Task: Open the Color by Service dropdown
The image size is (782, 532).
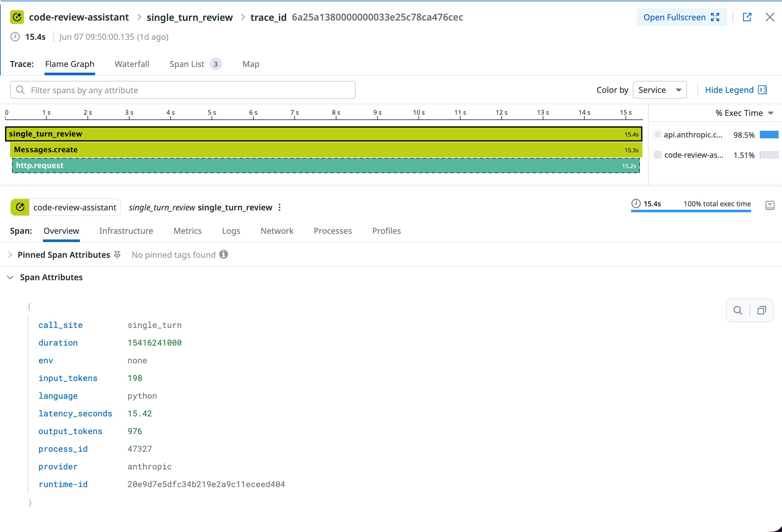Action: [659, 90]
